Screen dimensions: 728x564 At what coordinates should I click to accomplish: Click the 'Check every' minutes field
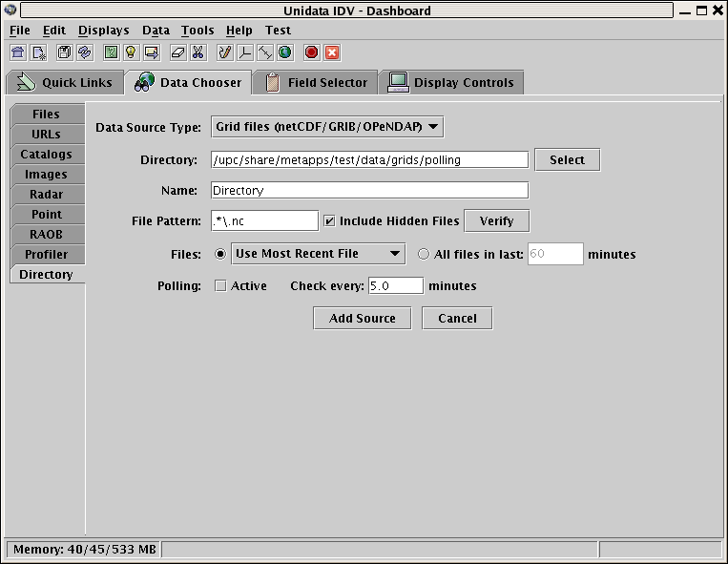(x=395, y=285)
